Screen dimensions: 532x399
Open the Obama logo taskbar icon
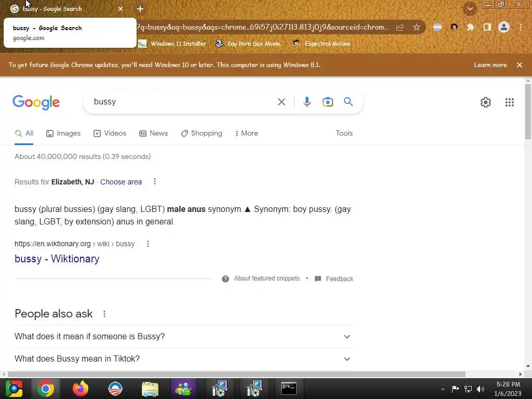click(x=115, y=389)
